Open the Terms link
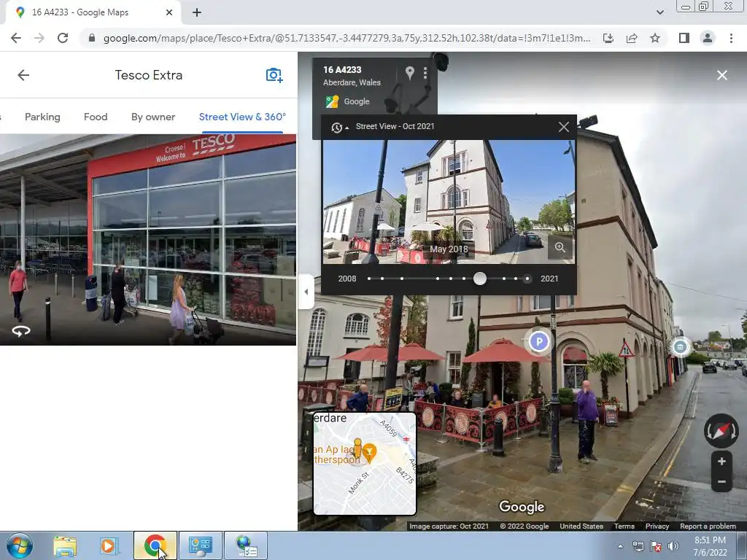The image size is (747, 560). [624, 526]
